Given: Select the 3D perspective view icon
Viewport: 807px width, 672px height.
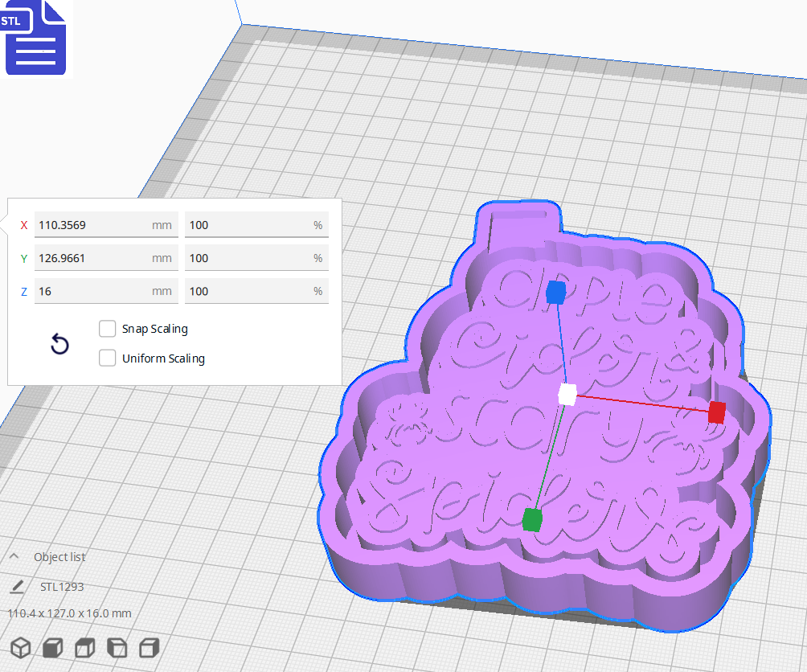Looking at the screenshot, I should tap(20, 647).
